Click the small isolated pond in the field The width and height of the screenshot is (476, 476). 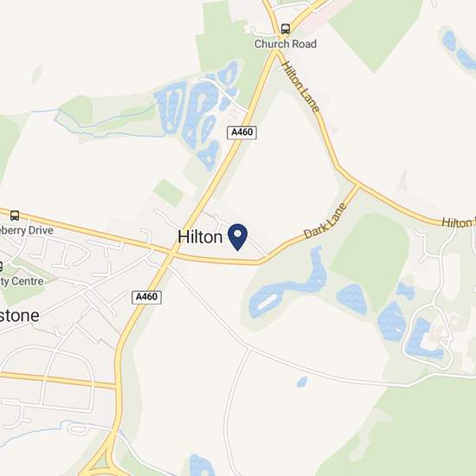coord(302,382)
